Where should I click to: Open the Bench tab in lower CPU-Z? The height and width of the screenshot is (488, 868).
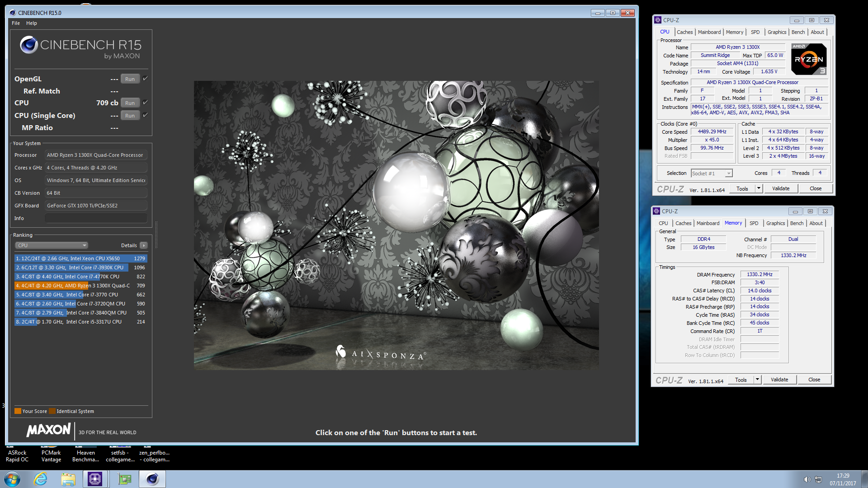click(797, 223)
